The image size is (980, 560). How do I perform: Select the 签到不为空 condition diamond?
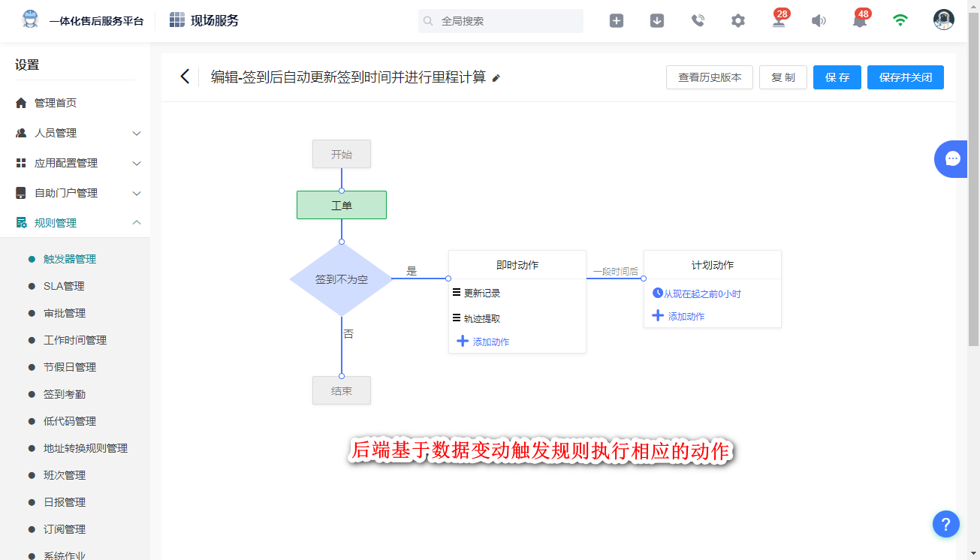tap(341, 279)
